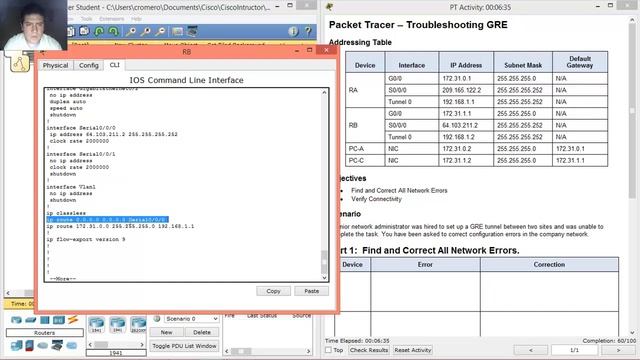640x360 pixels.
Task: Click the instructions panel scroll down arrow
Action: click(632, 333)
